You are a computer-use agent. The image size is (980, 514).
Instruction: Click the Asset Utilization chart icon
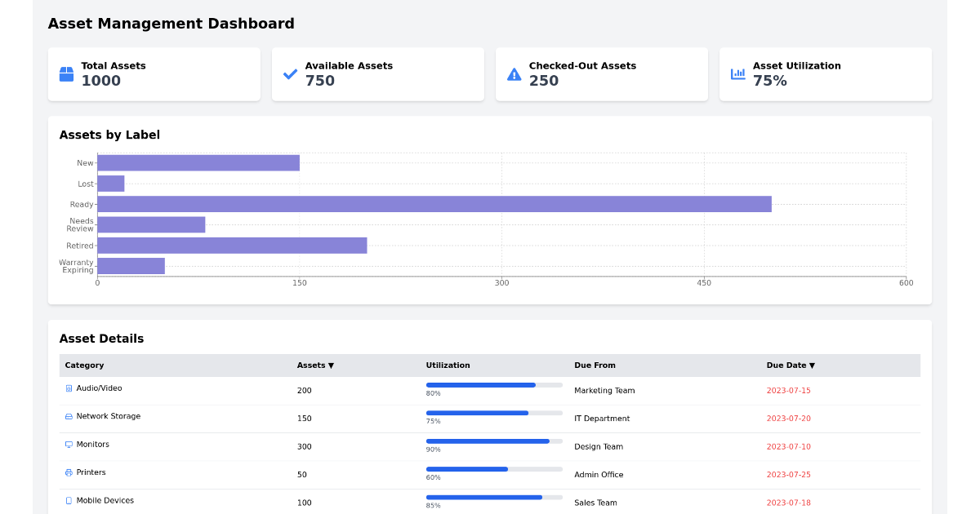click(x=737, y=74)
